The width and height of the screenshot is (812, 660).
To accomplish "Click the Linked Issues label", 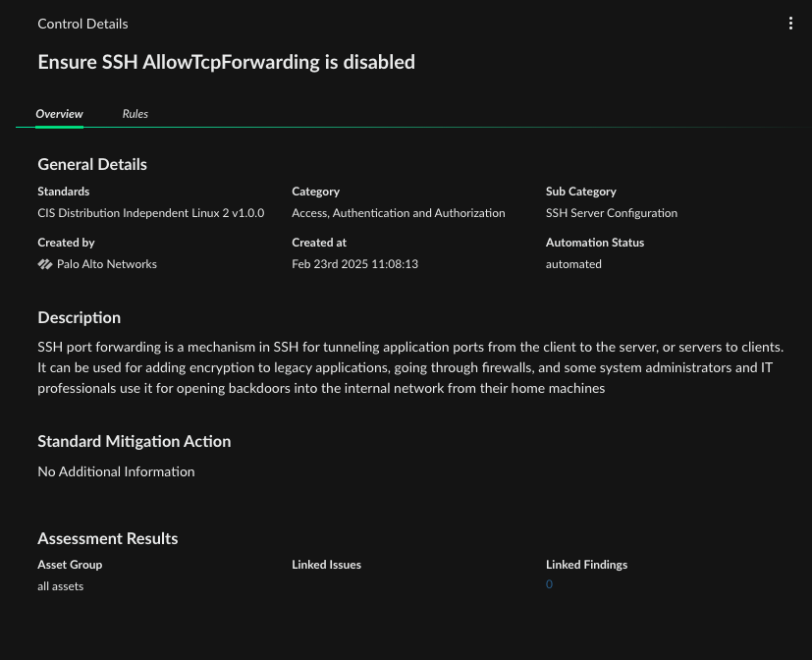I will point(326,565).
